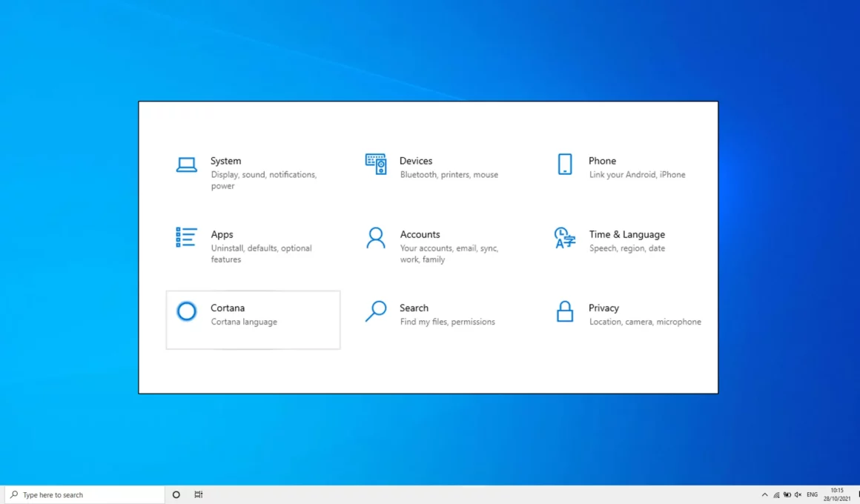Viewport: 860px width, 504px height.
Task: Click 'Location, camera, microphone' description
Action: pyautogui.click(x=645, y=322)
